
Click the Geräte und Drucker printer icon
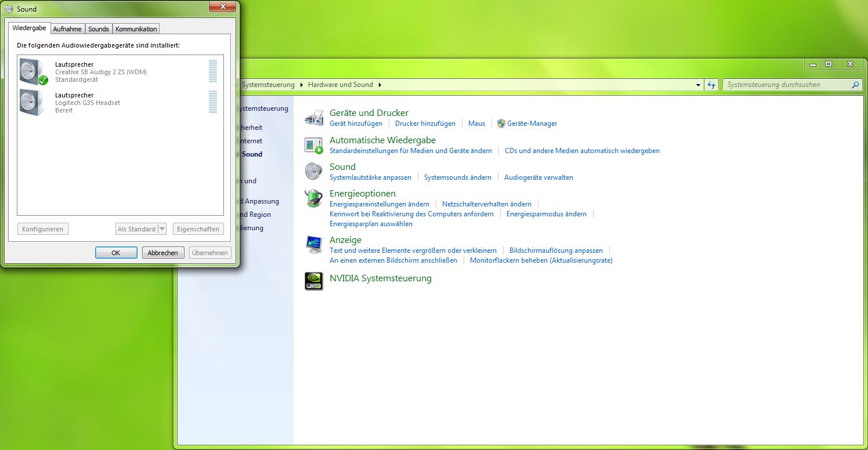coord(314,118)
